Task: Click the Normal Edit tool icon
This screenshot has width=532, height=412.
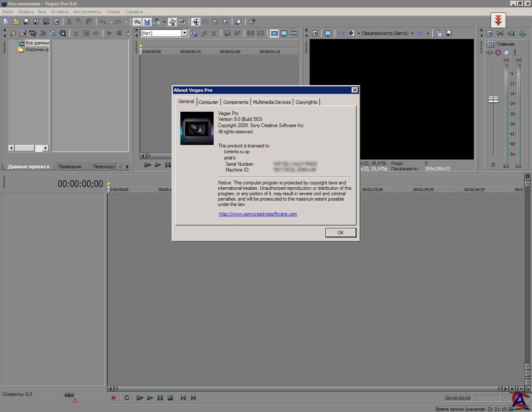Action: [195, 22]
